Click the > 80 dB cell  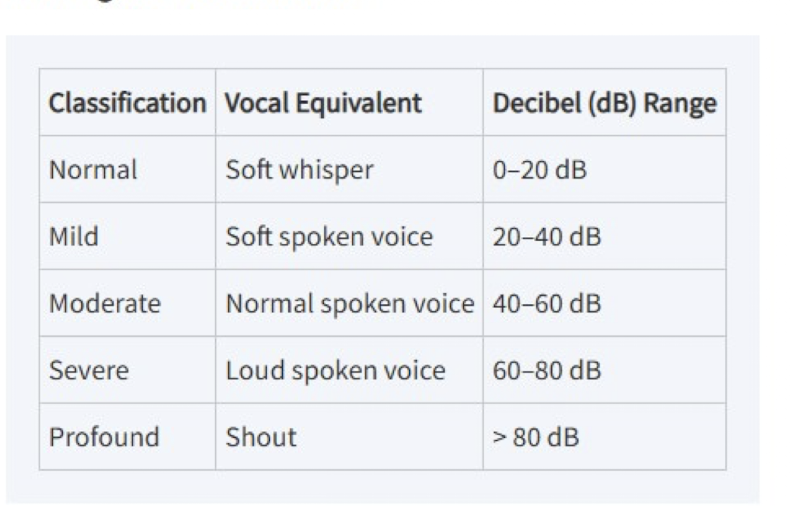pos(535,437)
